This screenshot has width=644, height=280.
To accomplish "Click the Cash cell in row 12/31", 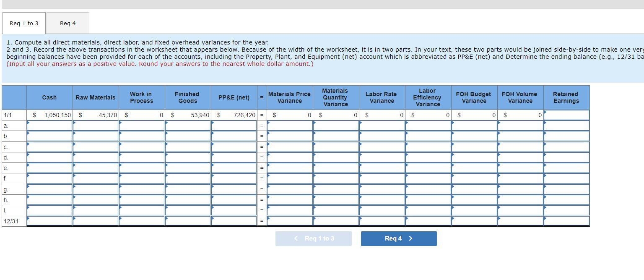I will tap(49, 221).
